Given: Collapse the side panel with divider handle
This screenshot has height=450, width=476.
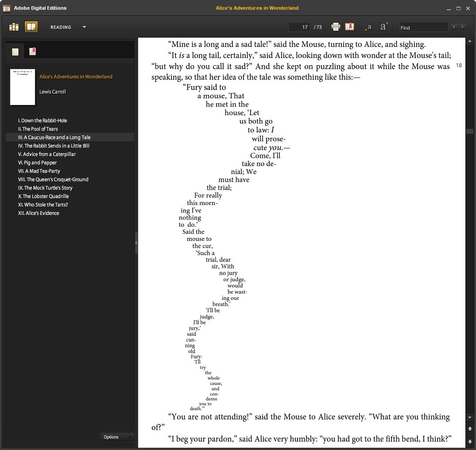Looking at the screenshot, I should point(136,243).
